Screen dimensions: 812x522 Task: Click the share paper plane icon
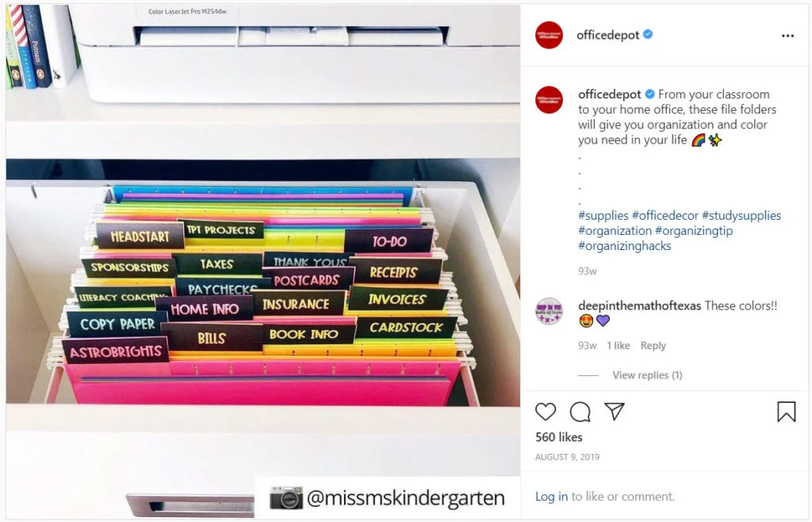point(615,411)
